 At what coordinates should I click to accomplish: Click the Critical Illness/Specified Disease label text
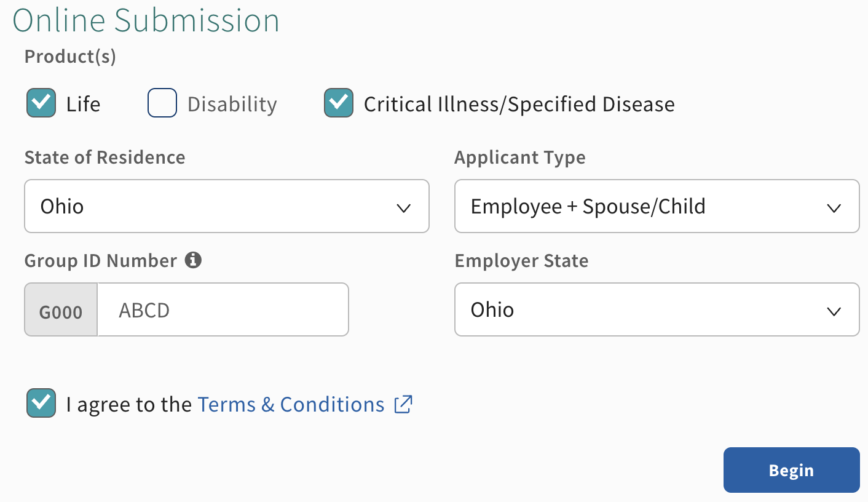click(x=519, y=104)
